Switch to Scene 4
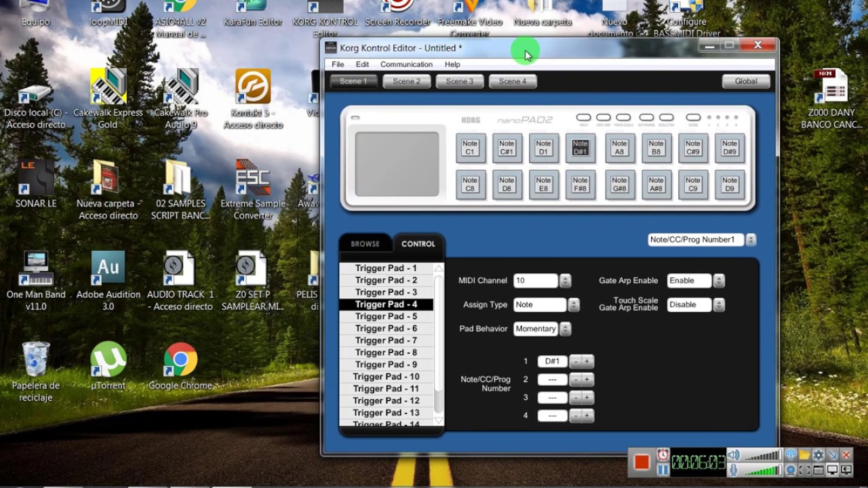Image resolution: width=868 pixels, height=488 pixels. coord(513,81)
